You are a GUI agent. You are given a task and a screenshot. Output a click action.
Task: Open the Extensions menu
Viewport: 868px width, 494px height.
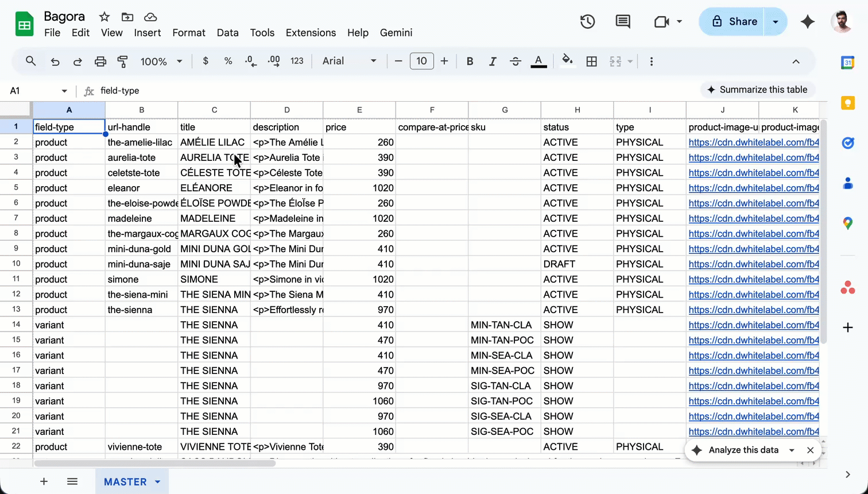(311, 33)
